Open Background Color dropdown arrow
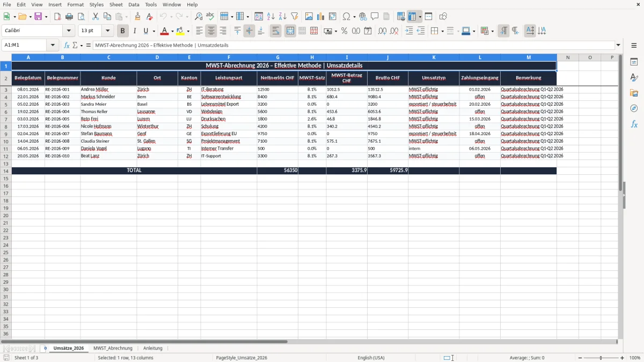The width and height of the screenshot is (644, 362). pos(474,31)
